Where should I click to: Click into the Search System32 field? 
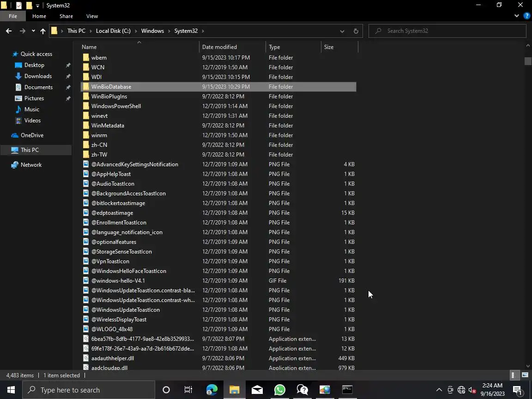[x=447, y=31]
